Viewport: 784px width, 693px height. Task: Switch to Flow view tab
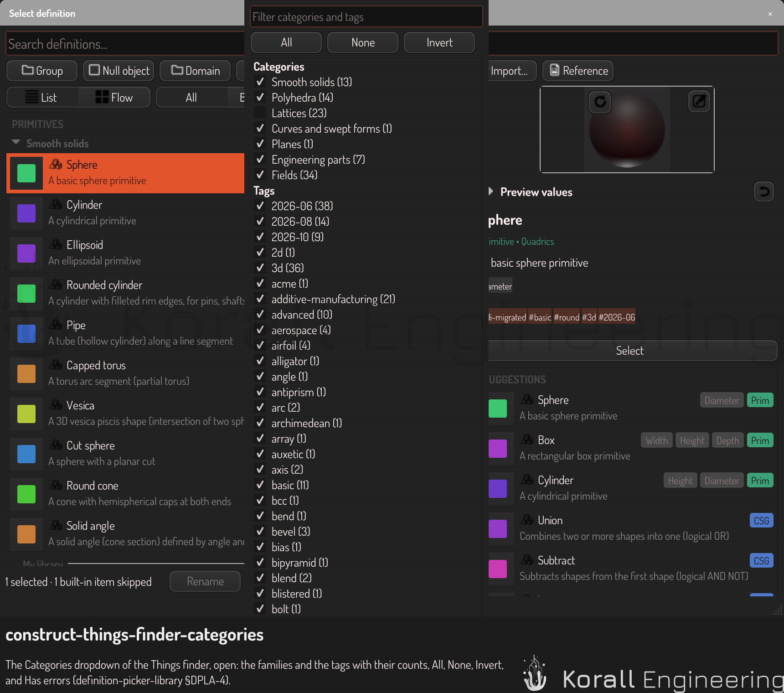114,97
